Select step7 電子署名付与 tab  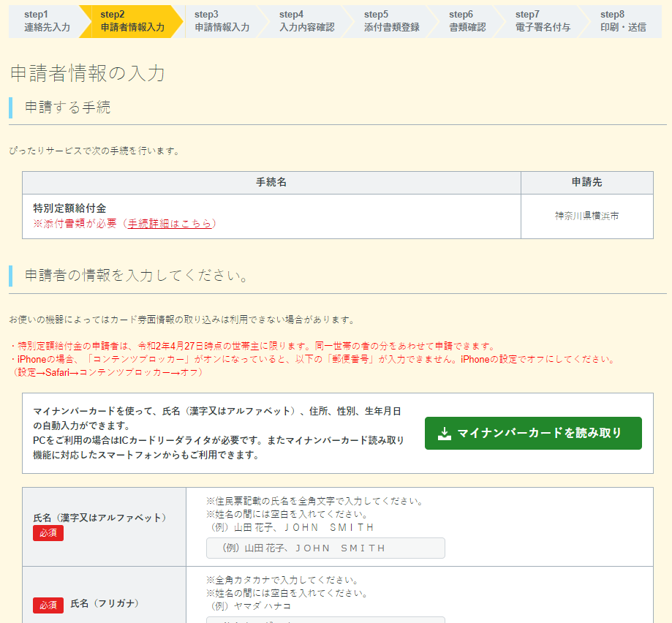(543, 21)
